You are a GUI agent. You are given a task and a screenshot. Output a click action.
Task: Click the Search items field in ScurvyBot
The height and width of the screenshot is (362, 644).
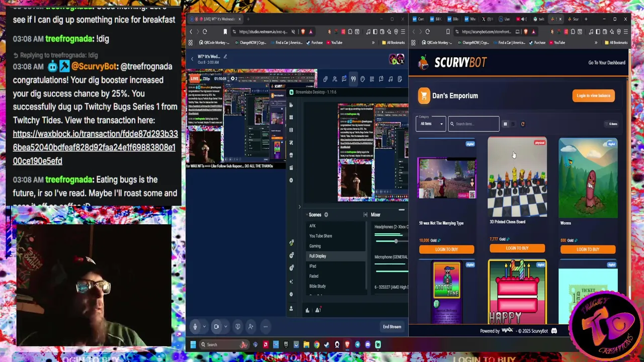(473, 124)
